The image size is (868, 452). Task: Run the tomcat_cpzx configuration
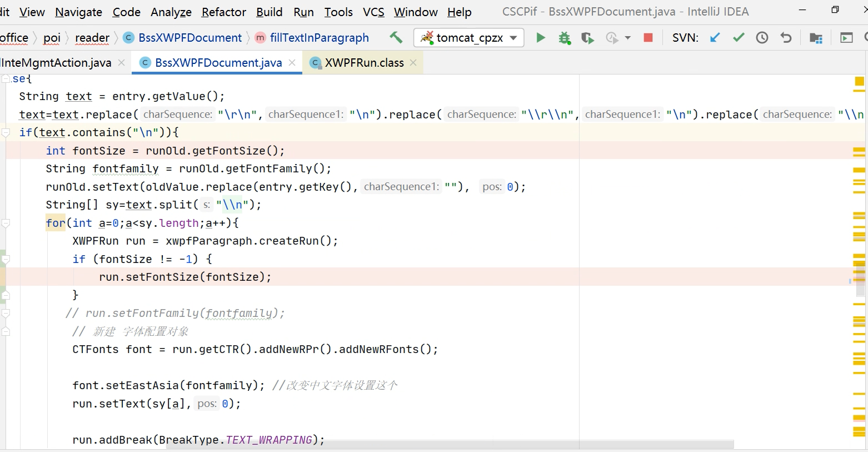click(x=540, y=37)
